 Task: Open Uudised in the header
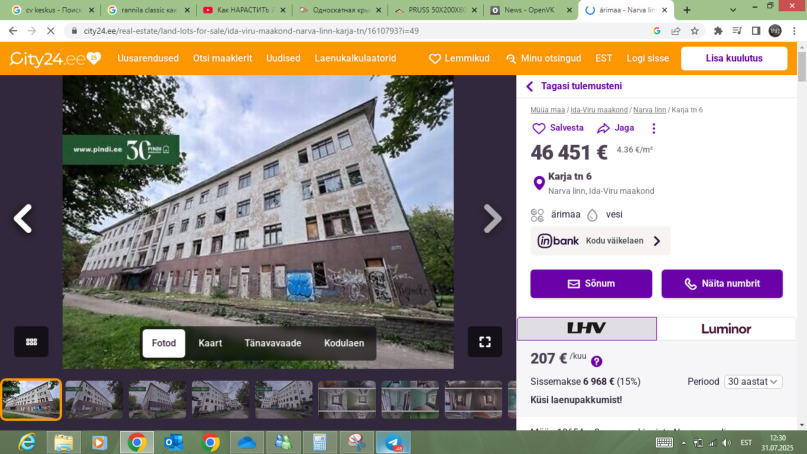283,59
